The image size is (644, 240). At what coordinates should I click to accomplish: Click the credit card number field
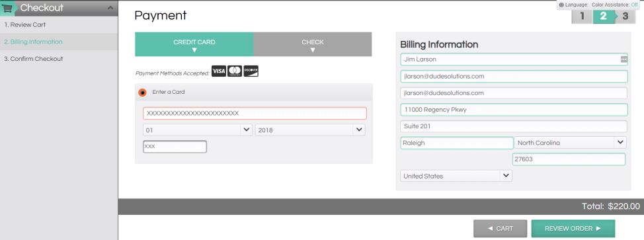coord(255,114)
